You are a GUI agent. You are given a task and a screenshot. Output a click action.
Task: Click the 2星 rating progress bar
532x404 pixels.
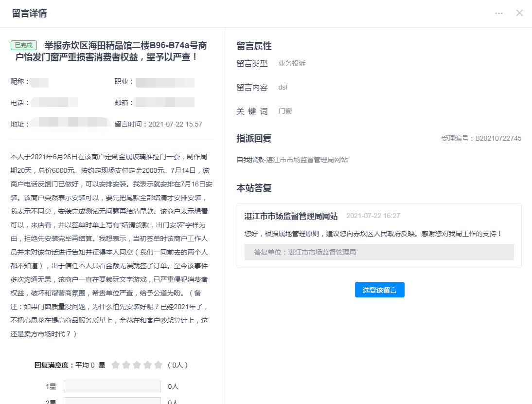(112, 401)
